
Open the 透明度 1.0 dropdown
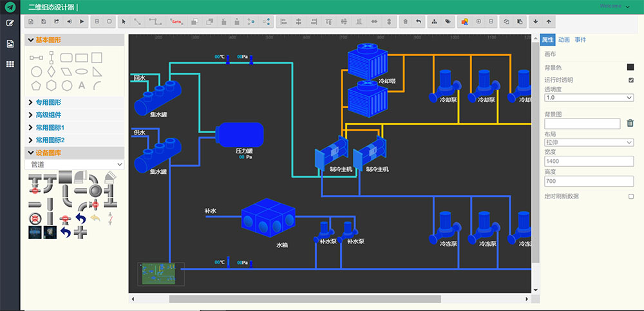(589, 97)
